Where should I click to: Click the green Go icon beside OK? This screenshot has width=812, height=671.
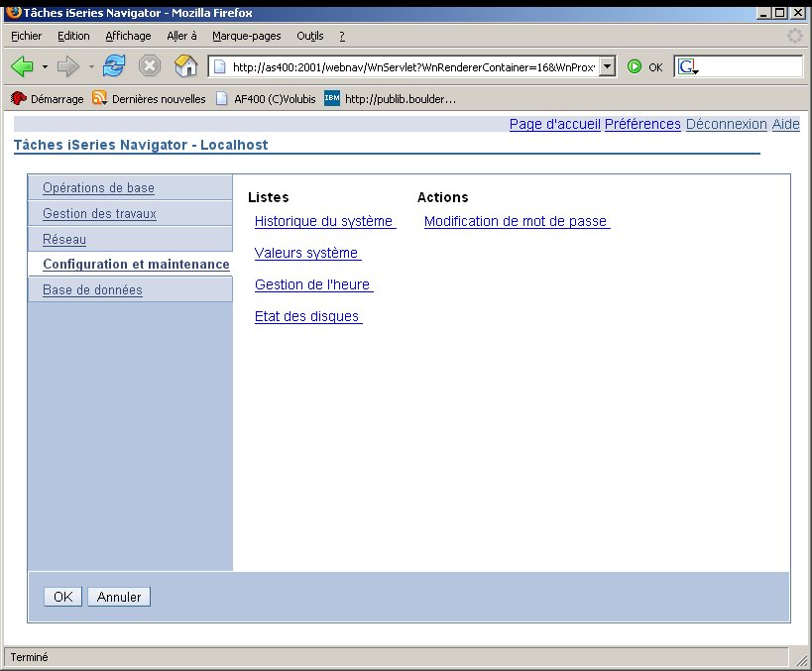[635, 66]
